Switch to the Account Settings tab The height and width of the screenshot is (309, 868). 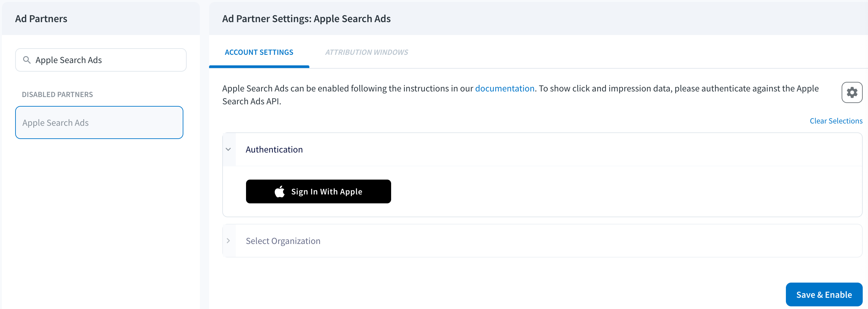point(259,52)
